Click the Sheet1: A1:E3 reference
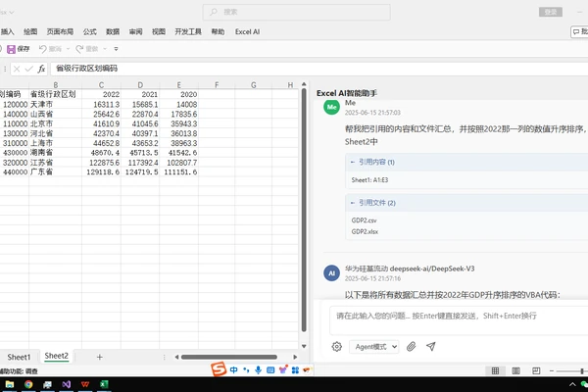 369,180
